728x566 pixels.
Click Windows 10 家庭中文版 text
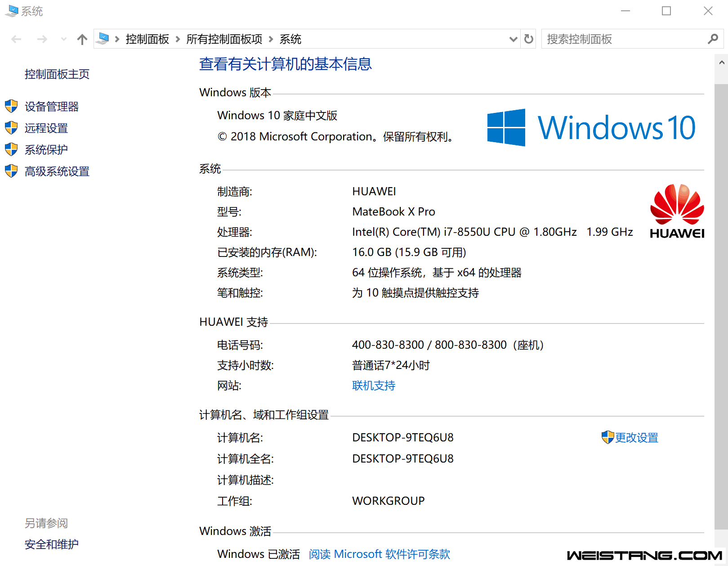pyautogui.click(x=277, y=116)
